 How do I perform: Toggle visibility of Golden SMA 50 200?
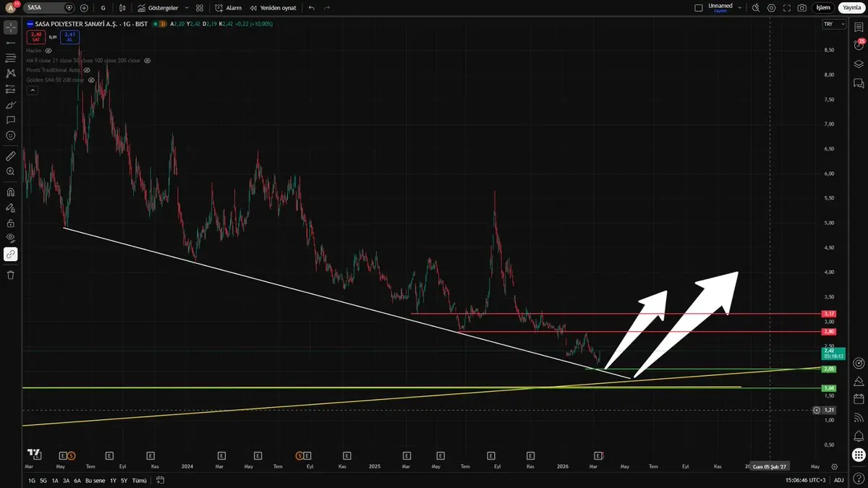click(92, 80)
